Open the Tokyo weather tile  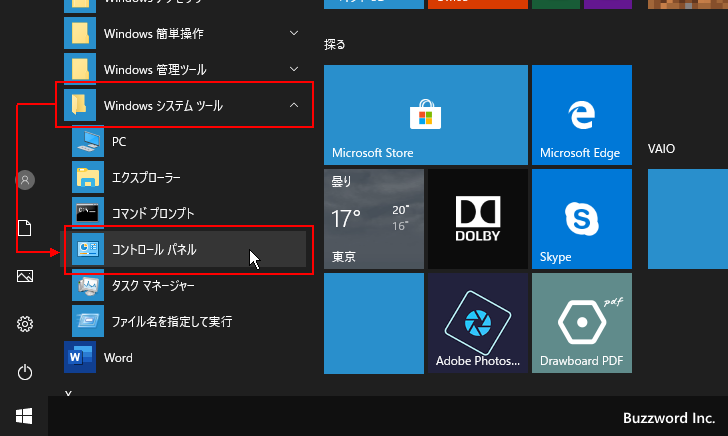pos(374,219)
